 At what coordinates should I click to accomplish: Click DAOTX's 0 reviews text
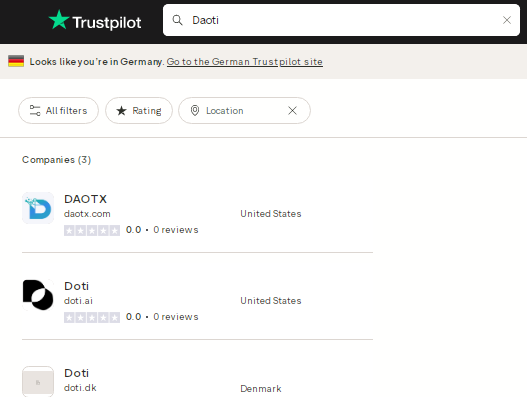176,230
